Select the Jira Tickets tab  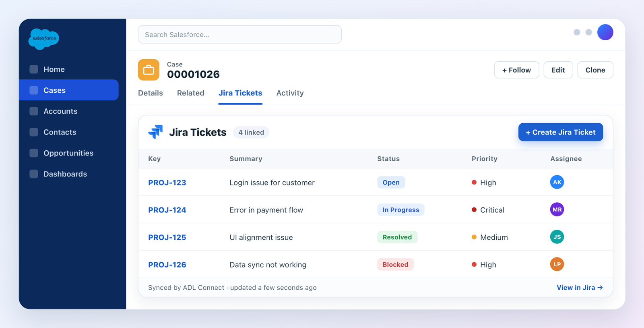click(240, 93)
